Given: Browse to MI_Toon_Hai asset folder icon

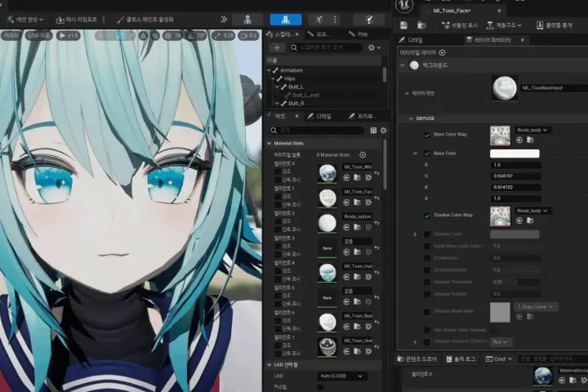Looking at the screenshot, I should pyautogui.click(x=357, y=277).
